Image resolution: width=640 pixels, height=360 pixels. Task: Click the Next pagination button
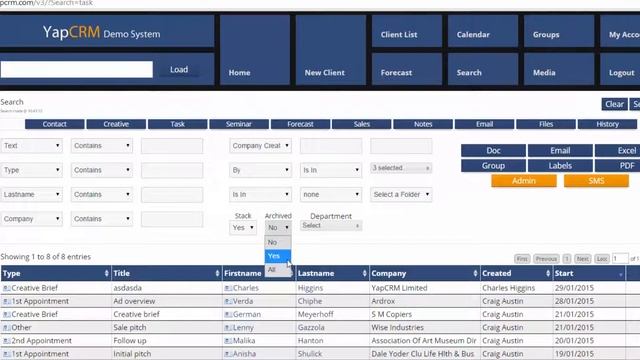click(x=582, y=259)
